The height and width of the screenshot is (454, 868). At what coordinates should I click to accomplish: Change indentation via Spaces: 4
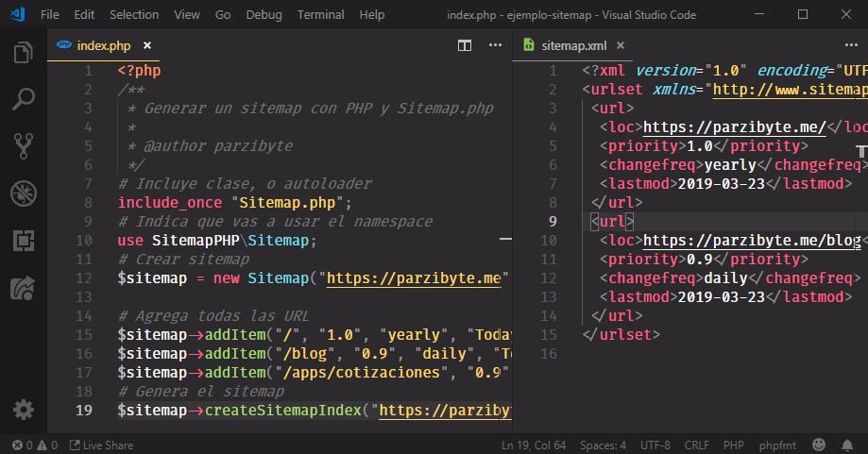pyautogui.click(x=603, y=446)
